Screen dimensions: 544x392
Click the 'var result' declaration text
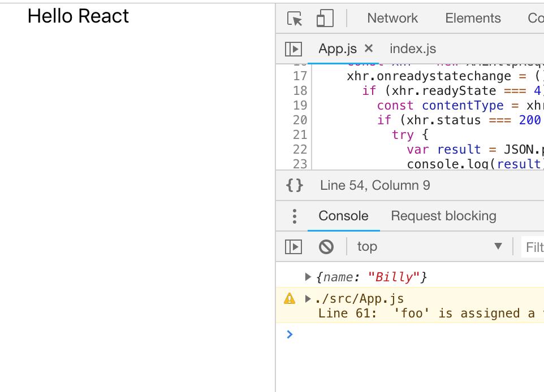[444, 149]
